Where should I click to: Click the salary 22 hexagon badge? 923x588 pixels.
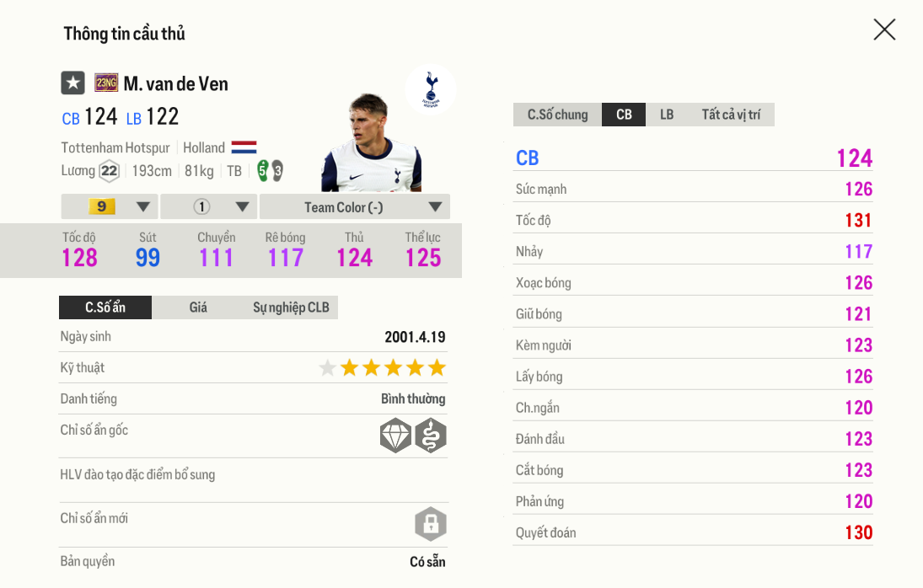coord(109,171)
